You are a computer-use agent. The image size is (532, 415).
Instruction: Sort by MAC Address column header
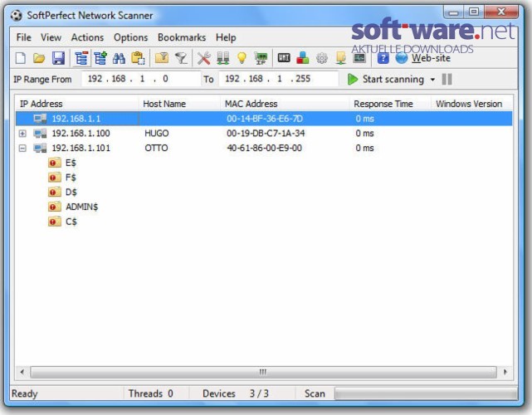(x=285, y=104)
